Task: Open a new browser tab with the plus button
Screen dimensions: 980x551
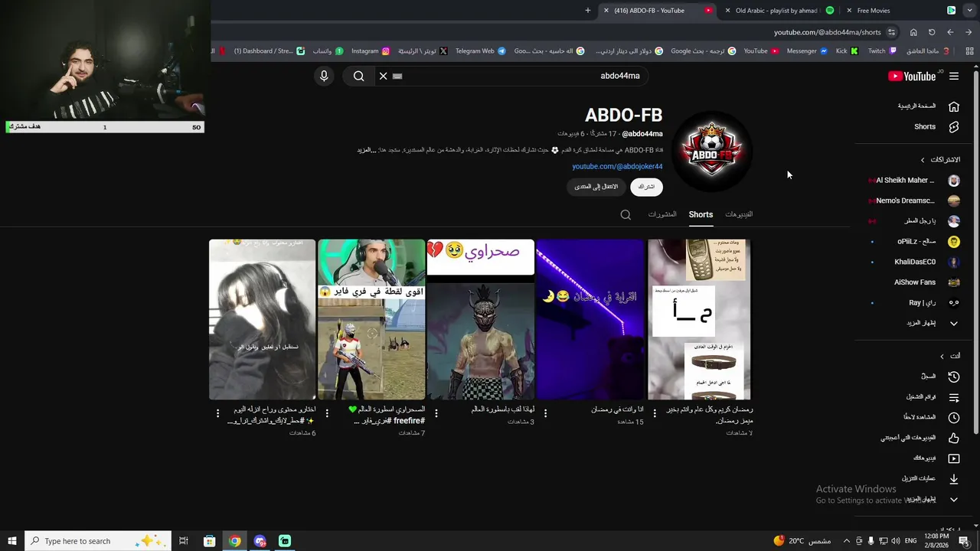Action: pyautogui.click(x=588, y=11)
